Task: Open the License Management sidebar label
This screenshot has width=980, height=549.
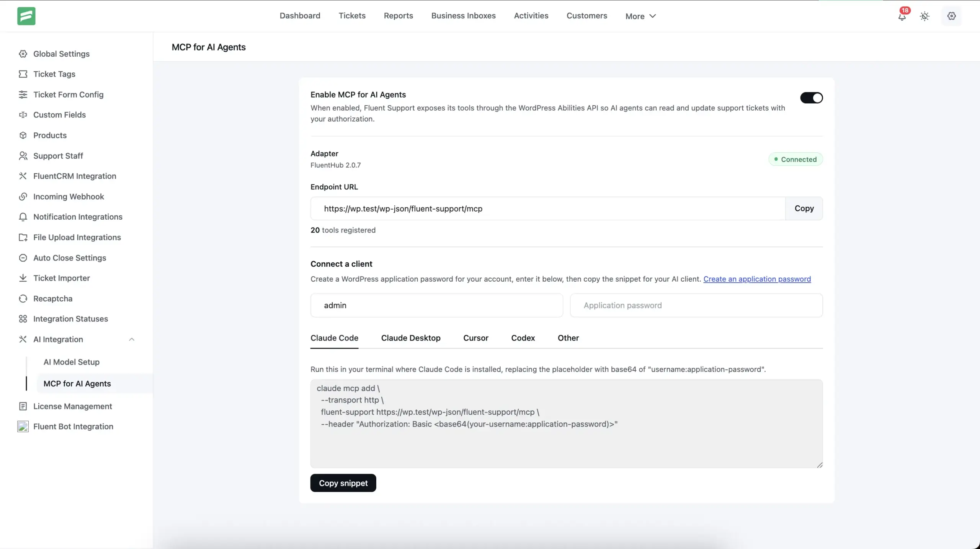Action: coord(72,406)
